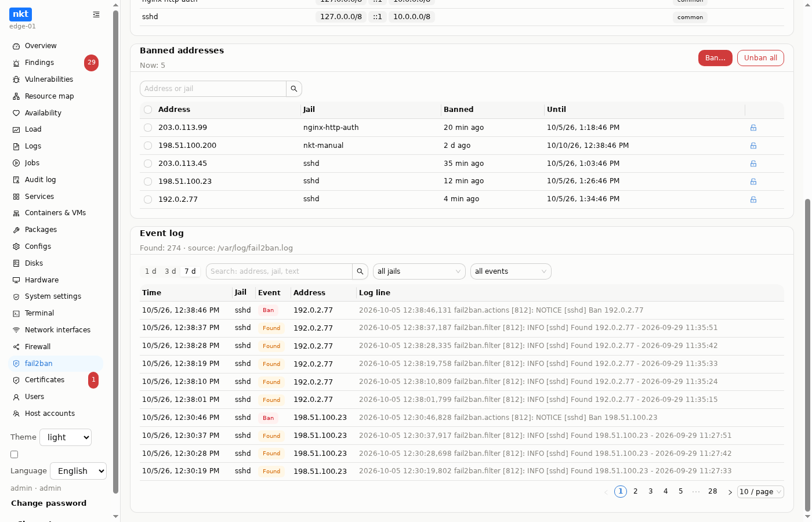Click the unban lock icon for 198.51.100.200
This screenshot has width=812, height=522.
tap(753, 146)
